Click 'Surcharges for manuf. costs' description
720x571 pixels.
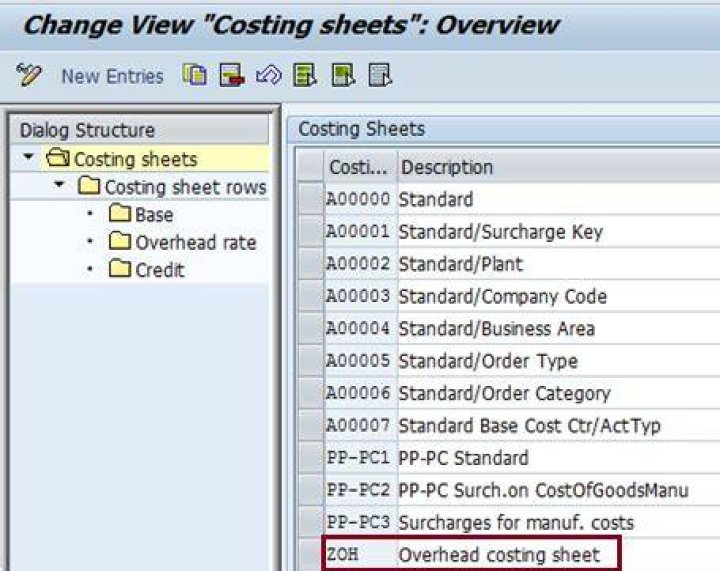tap(516, 523)
